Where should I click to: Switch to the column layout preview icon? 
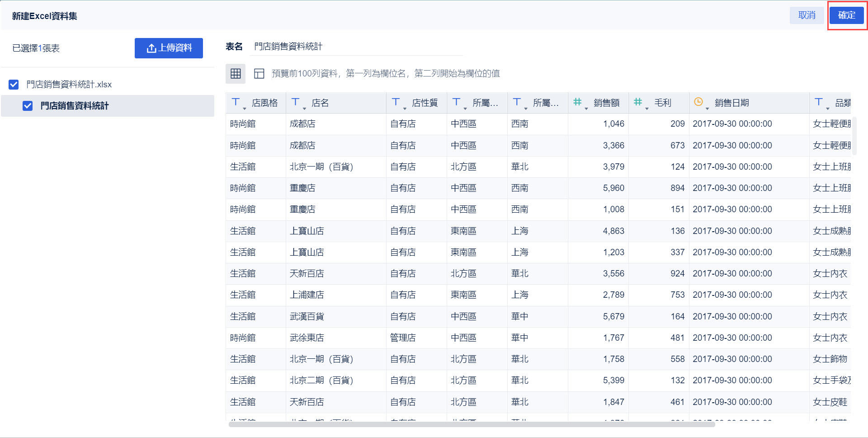[259, 73]
